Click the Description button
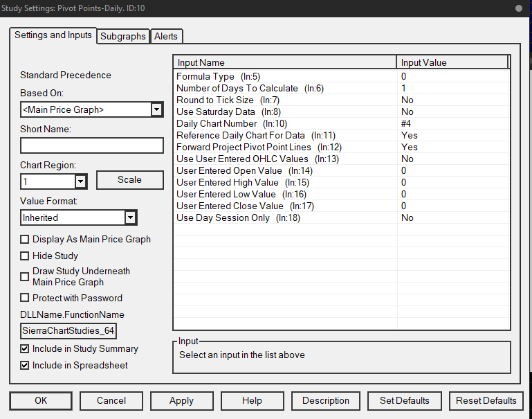This screenshot has height=419, width=532. (326, 401)
